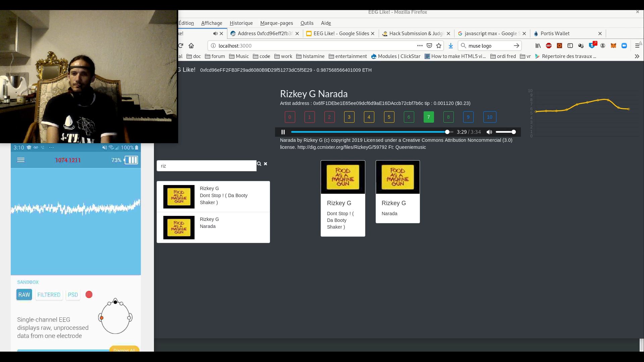This screenshot has width=644, height=362.
Task: Toggle the Firefox sidebar view
Action: click(570, 46)
